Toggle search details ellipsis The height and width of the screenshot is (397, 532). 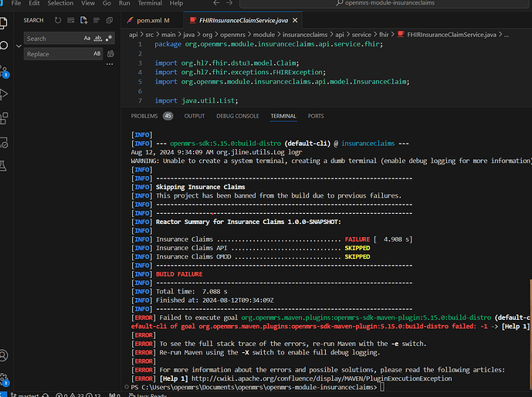[x=110, y=64]
